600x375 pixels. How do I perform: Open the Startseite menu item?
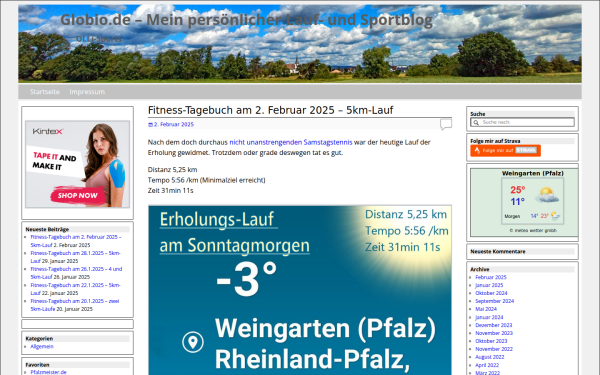[x=45, y=92]
